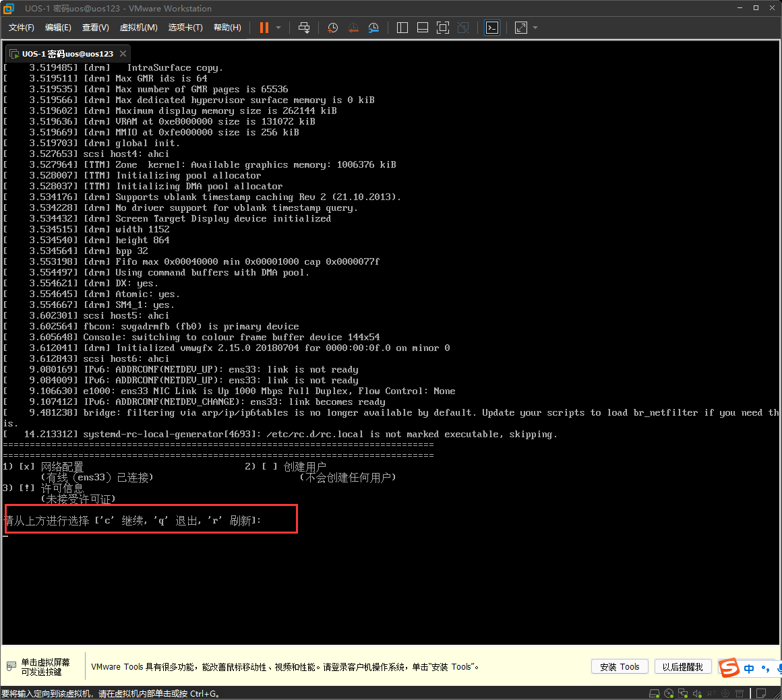Screen dimensions: 782x700
Task: Suspend the virtual machine
Action: 263,28
